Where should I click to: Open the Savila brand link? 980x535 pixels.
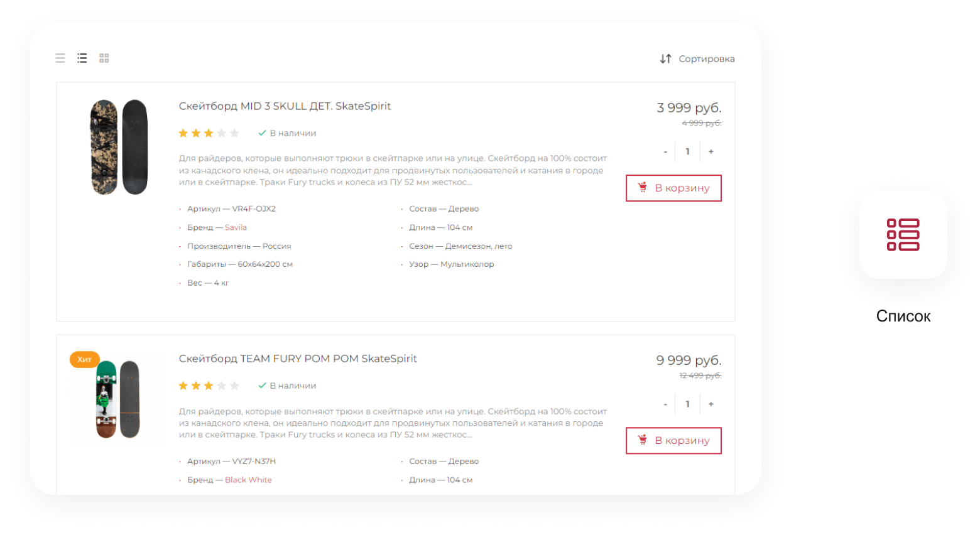coord(236,227)
